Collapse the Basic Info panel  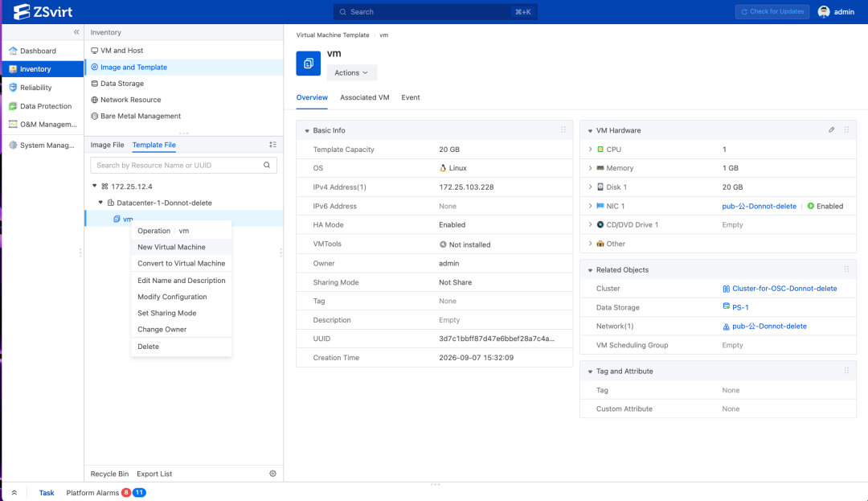[x=307, y=130]
